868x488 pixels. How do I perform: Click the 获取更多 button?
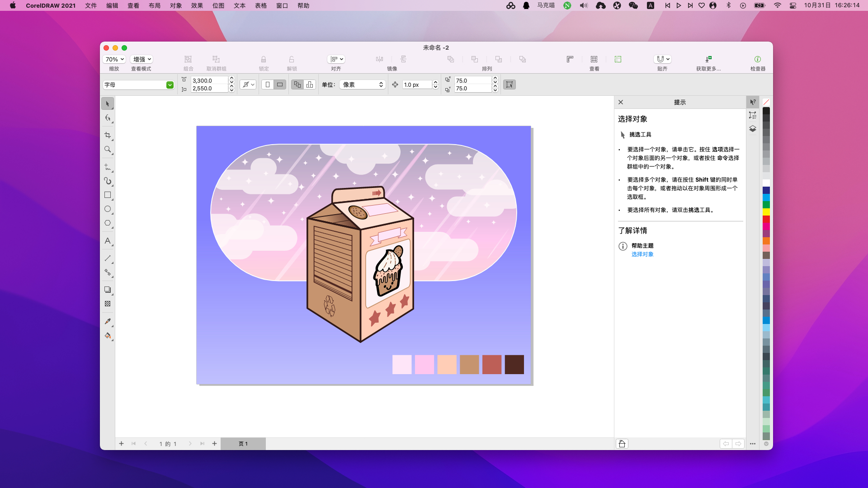[708, 59]
